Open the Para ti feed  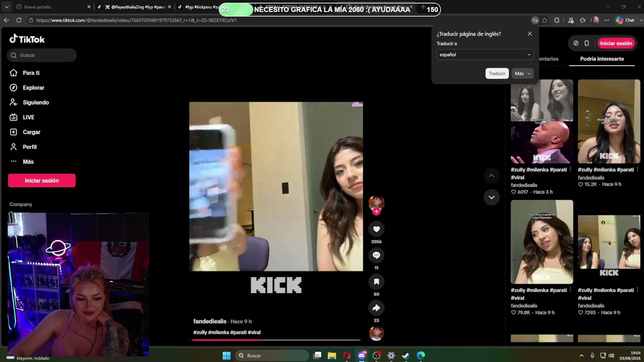pyautogui.click(x=25, y=73)
